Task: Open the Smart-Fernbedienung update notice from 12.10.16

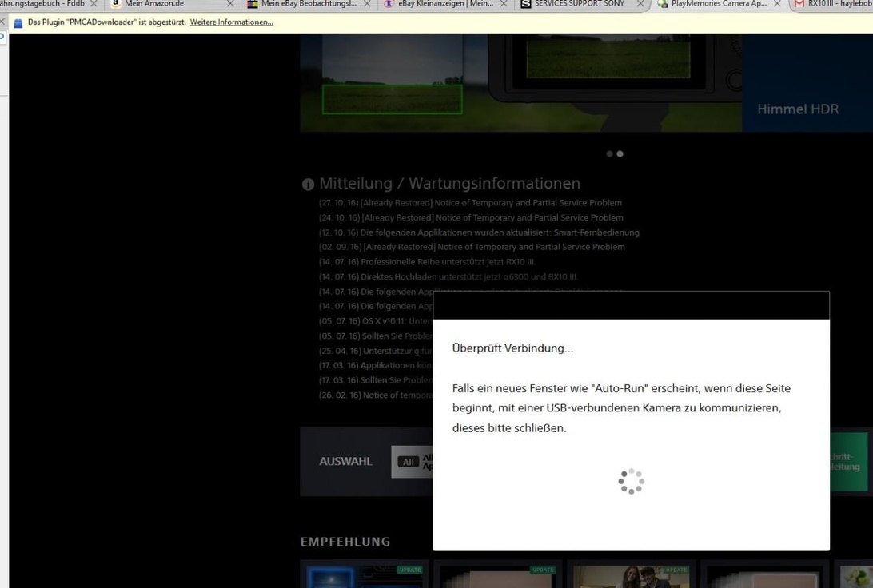Action: (x=479, y=232)
